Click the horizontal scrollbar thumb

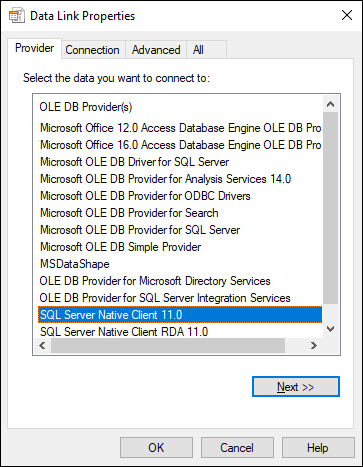pos(168,345)
